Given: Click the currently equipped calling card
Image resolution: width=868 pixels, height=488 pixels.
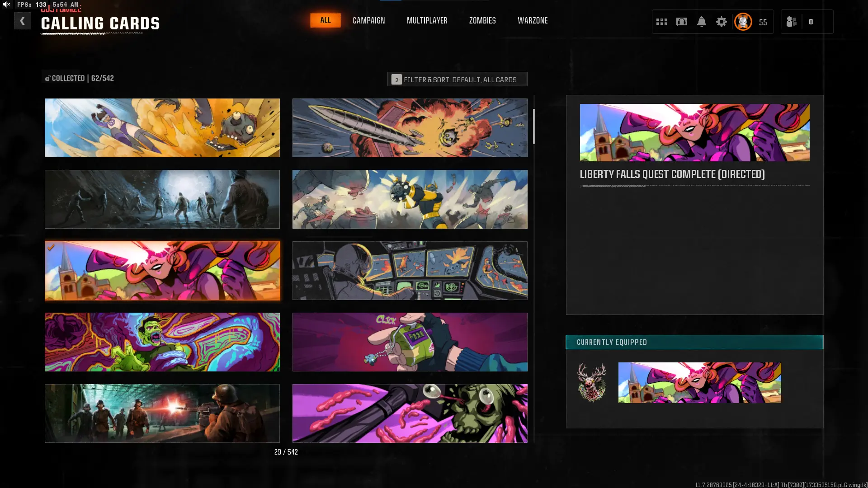Looking at the screenshot, I should pos(699,382).
